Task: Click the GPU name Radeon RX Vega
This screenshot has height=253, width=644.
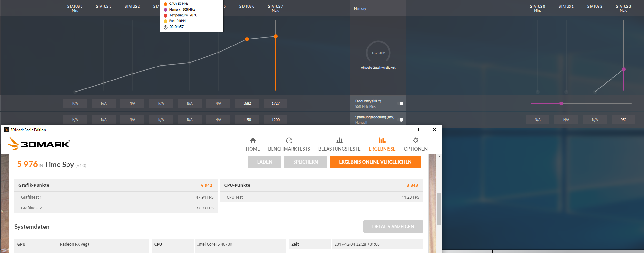Action: click(x=75, y=244)
